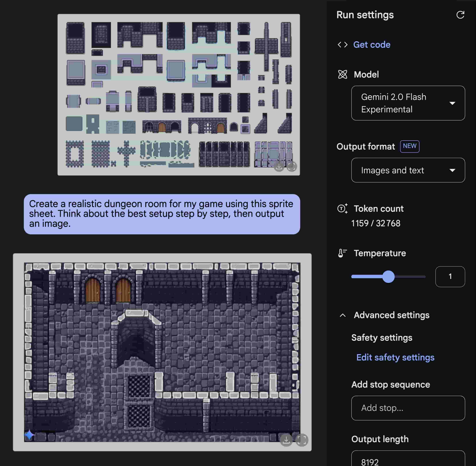Open the Gemini 2.0 Flash Experimental model dropdown
The width and height of the screenshot is (476, 466).
pyautogui.click(x=408, y=103)
